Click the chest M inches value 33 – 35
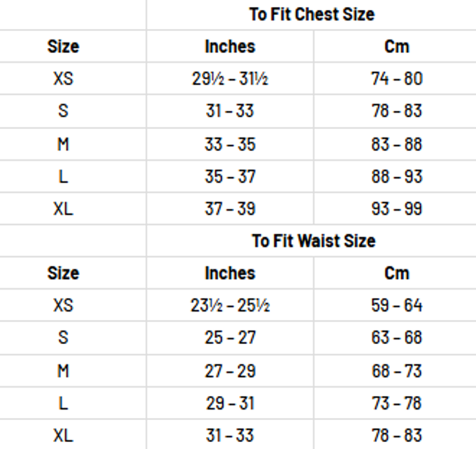Image resolution: width=476 pixels, height=449 pixels. (x=230, y=144)
